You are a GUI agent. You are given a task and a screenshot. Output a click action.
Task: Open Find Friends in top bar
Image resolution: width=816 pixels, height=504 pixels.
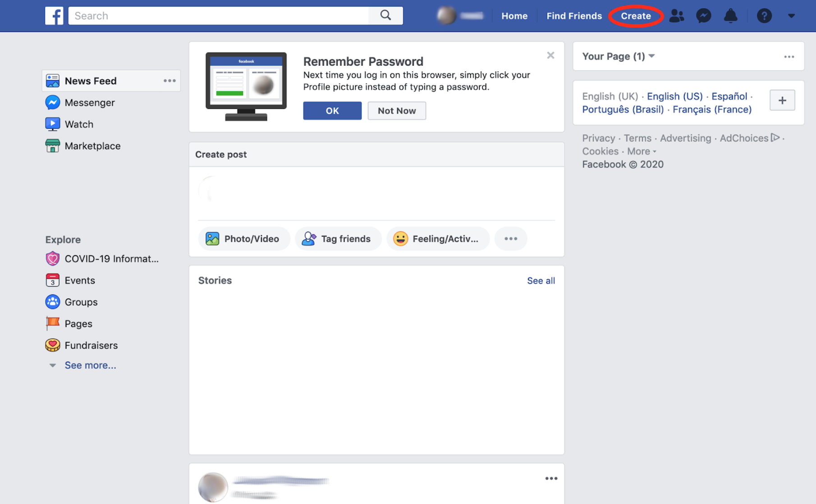click(574, 16)
